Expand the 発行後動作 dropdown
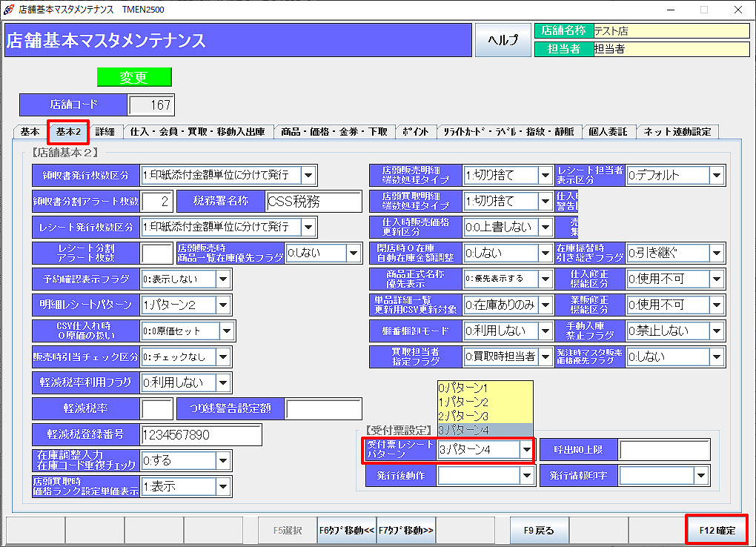Image resolution: width=756 pixels, height=547 pixels. (525, 476)
